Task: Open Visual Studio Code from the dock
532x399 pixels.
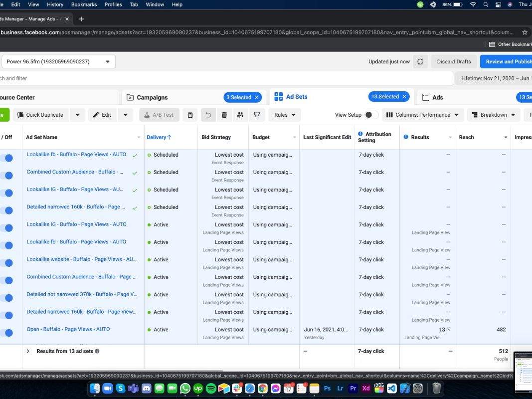Action: click(x=391, y=388)
